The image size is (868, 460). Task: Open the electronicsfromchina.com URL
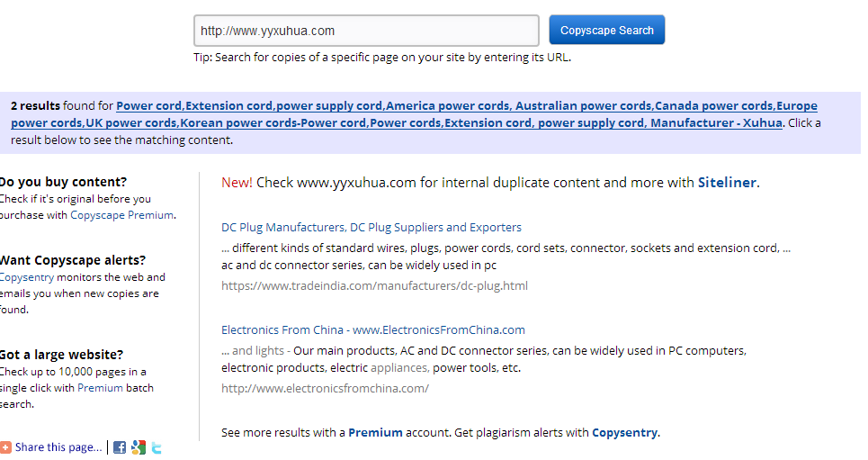click(325, 389)
